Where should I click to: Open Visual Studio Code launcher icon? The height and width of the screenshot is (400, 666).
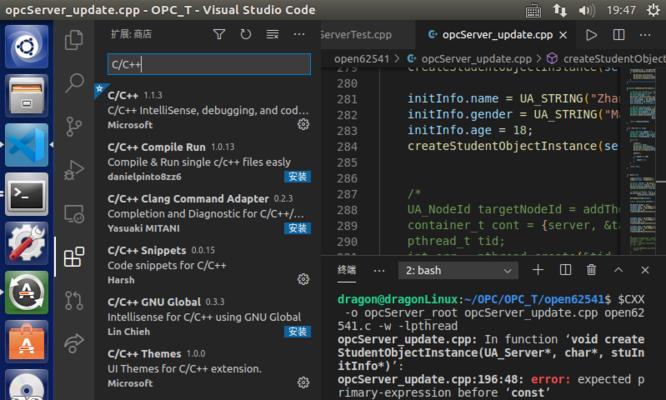click(x=27, y=145)
